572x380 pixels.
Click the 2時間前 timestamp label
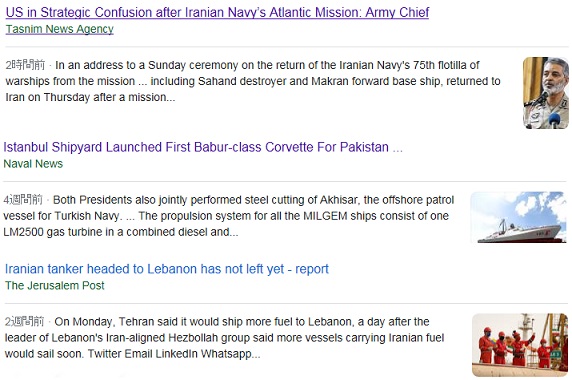pyautogui.click(x=25, y=65)
